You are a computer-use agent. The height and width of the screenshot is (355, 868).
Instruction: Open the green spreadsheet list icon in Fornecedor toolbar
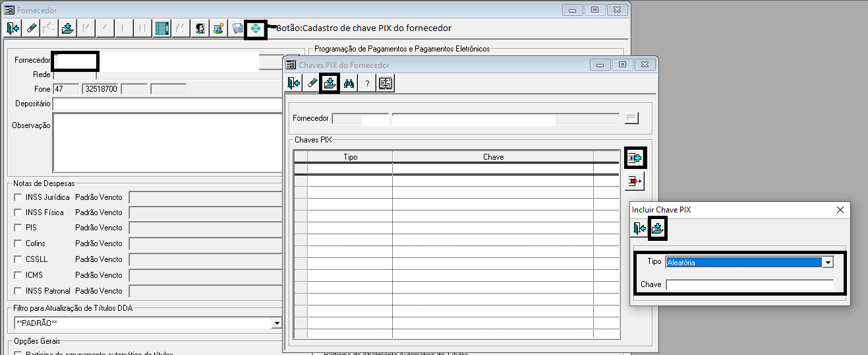tap(161, 28)
